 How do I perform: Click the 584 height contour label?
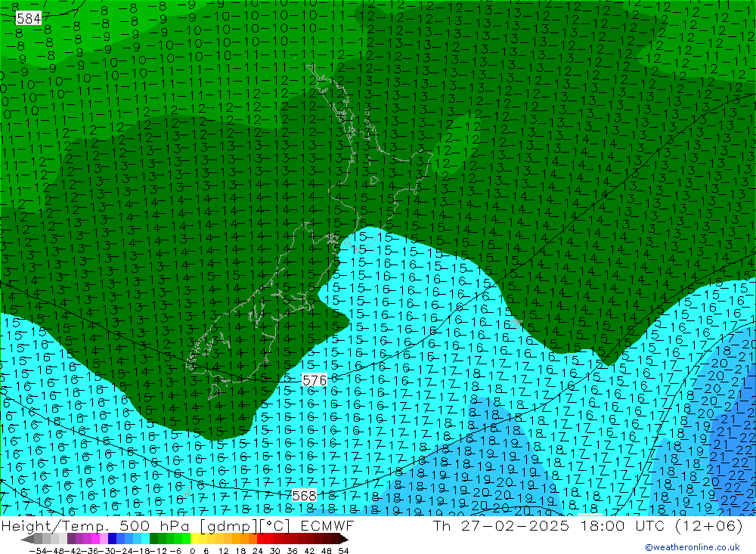pyautogui.click(x=29, y=18)
